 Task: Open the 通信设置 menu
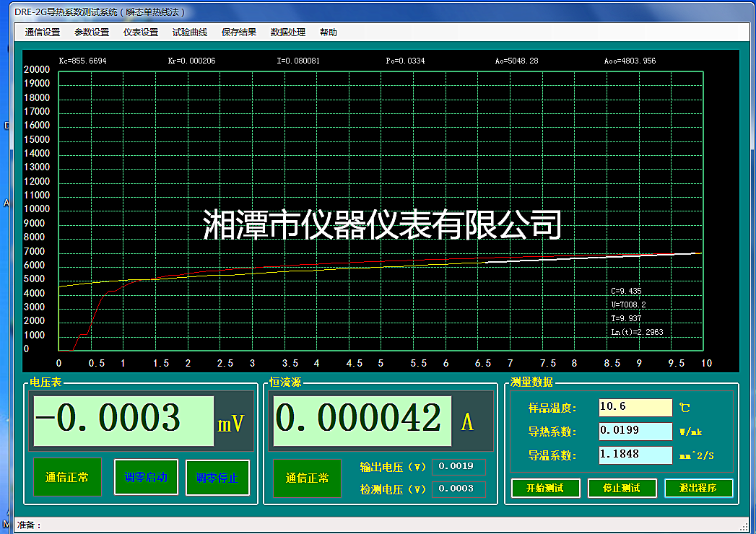[43, 32]
